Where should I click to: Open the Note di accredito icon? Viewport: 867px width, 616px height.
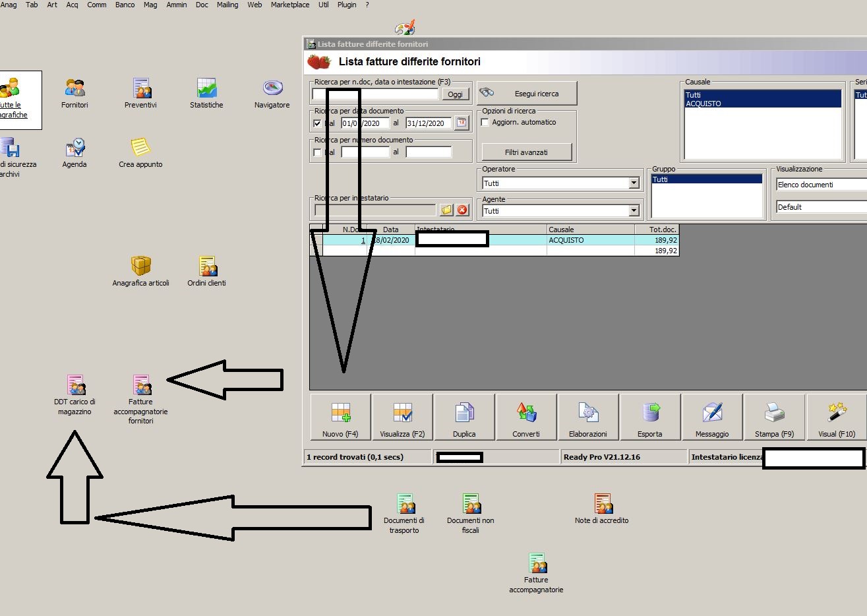602,508
